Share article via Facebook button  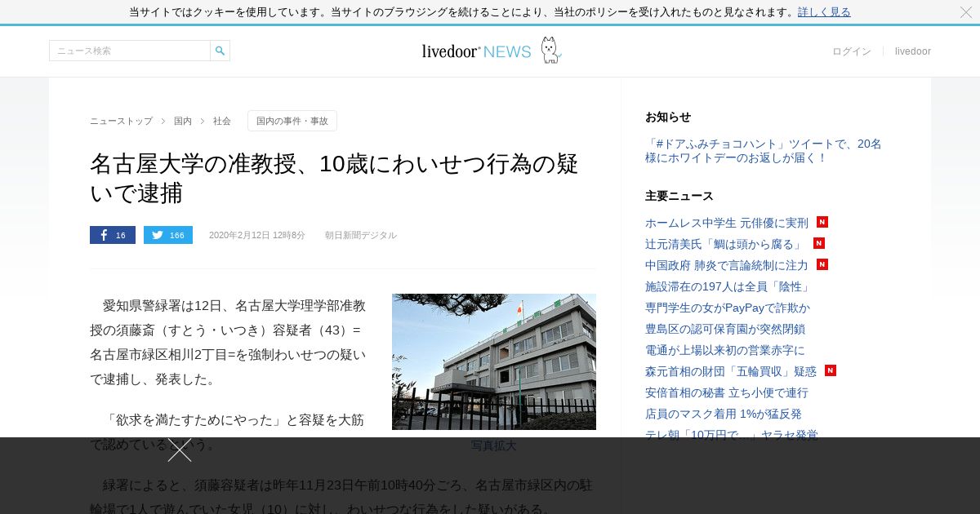click(113, 235)
